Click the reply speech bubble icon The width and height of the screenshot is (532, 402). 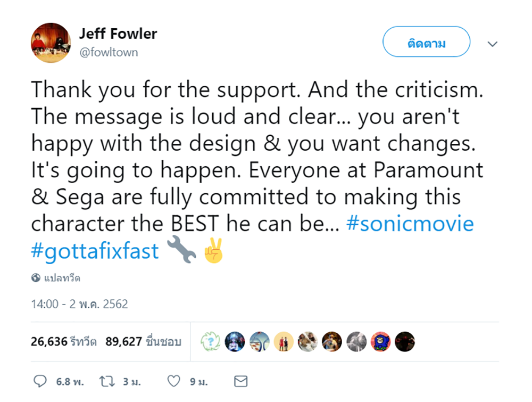coord(40,381)
